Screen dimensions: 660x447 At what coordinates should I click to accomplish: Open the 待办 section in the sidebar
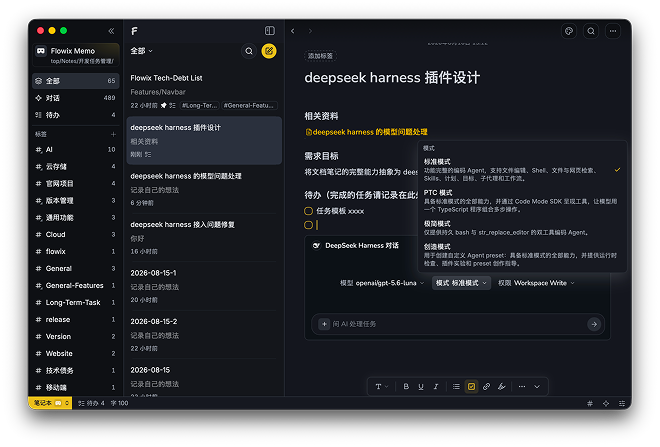point(75,115)
